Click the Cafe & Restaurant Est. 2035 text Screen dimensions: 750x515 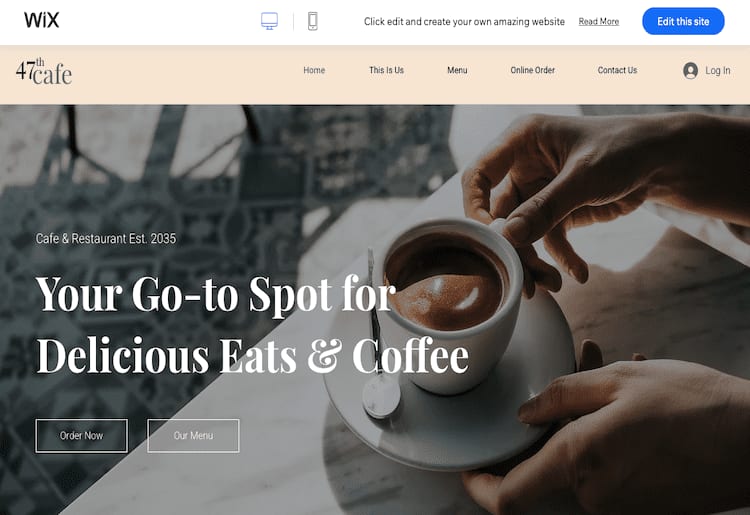pyautogui.click(x=106, y=239)
